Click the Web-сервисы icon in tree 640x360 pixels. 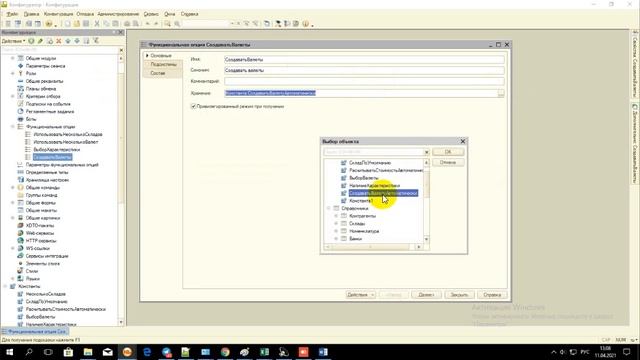point(20,233)
